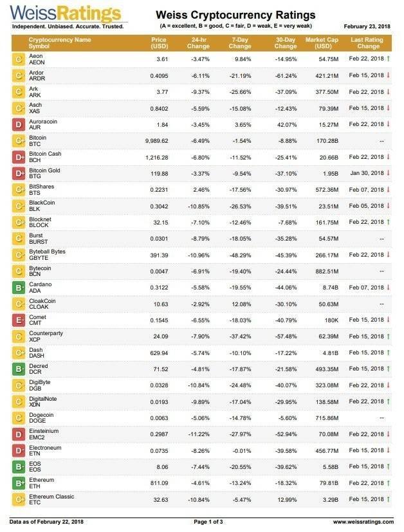Screen dimensions: 404x532
Task: Select Comet's red E- rating badge
Action: 19,320
